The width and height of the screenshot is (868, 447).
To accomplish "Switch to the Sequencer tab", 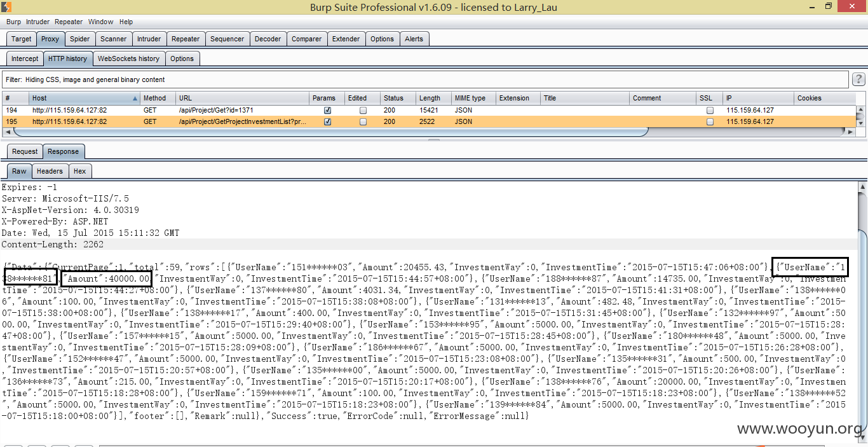I will [227, 39].
